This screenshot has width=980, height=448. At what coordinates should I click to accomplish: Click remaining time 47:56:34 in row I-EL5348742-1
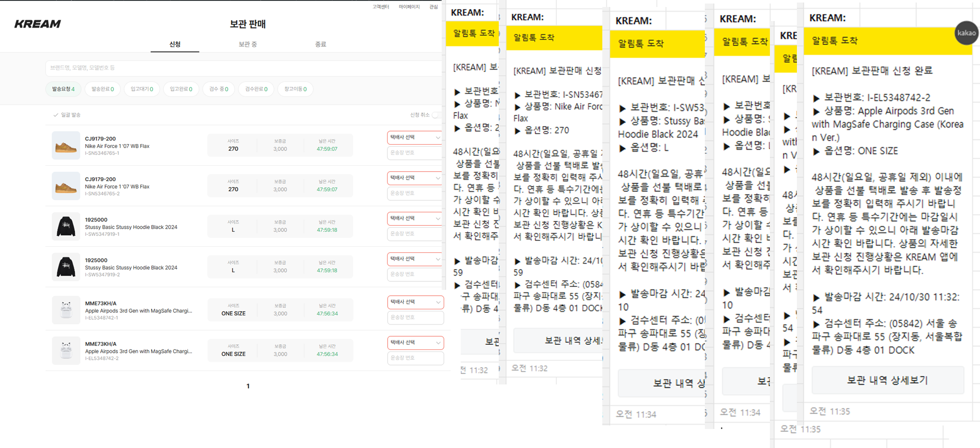coord(327,314)
